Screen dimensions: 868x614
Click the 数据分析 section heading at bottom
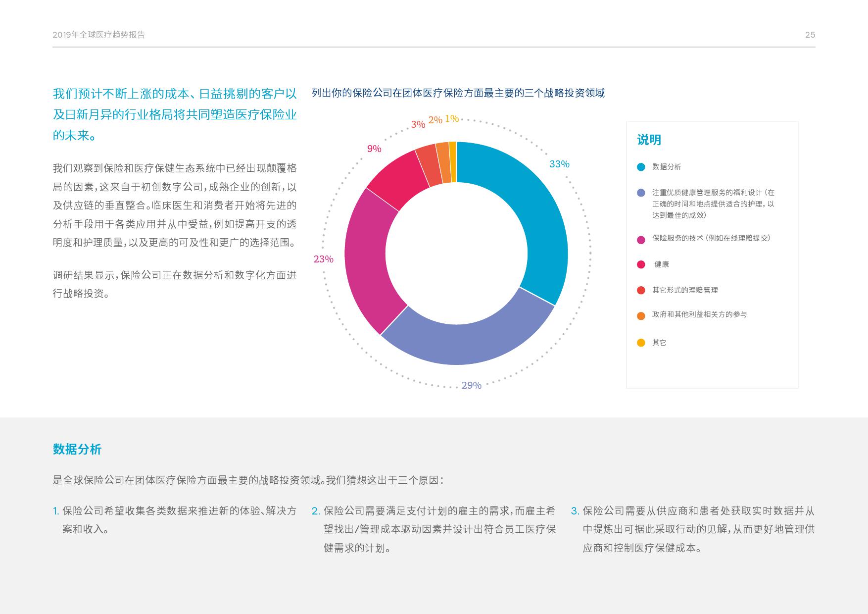point(77,449)
